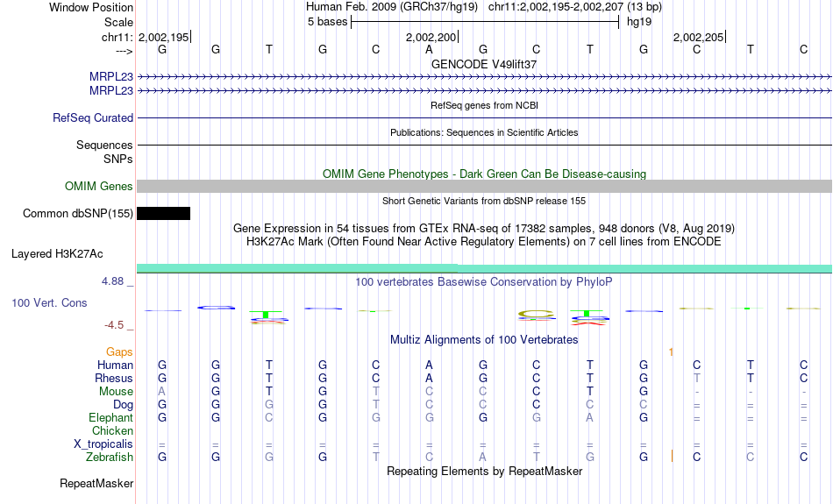The image size is (833, 504).
Task: Click the orange gap count '1' in Gaps row
Action: click(x=671, y=352)
